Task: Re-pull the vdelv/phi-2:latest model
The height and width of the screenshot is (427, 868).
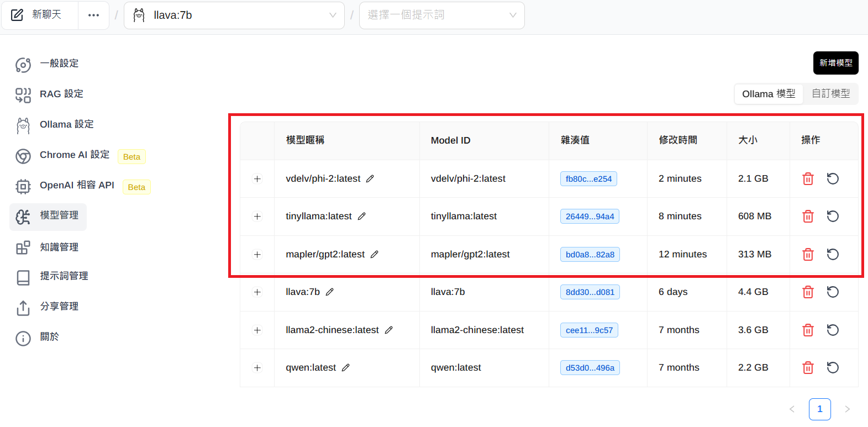Action: tap(833, 178)
